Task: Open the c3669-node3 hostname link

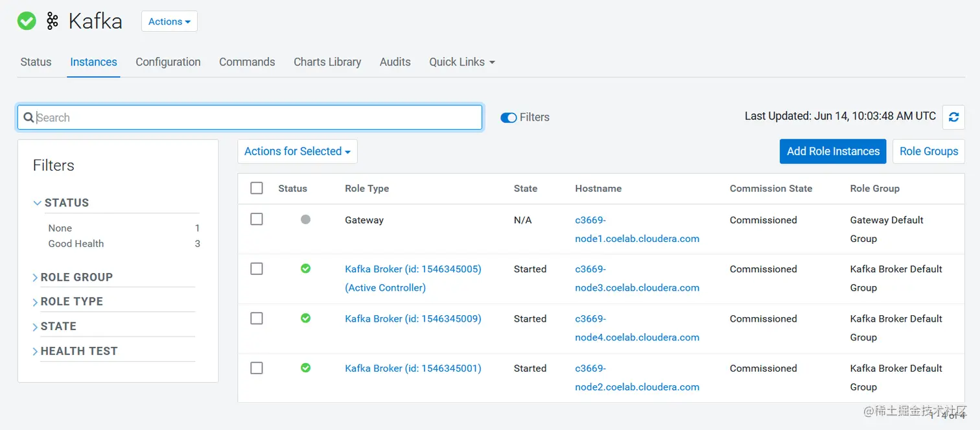Action: coord(637,278)
